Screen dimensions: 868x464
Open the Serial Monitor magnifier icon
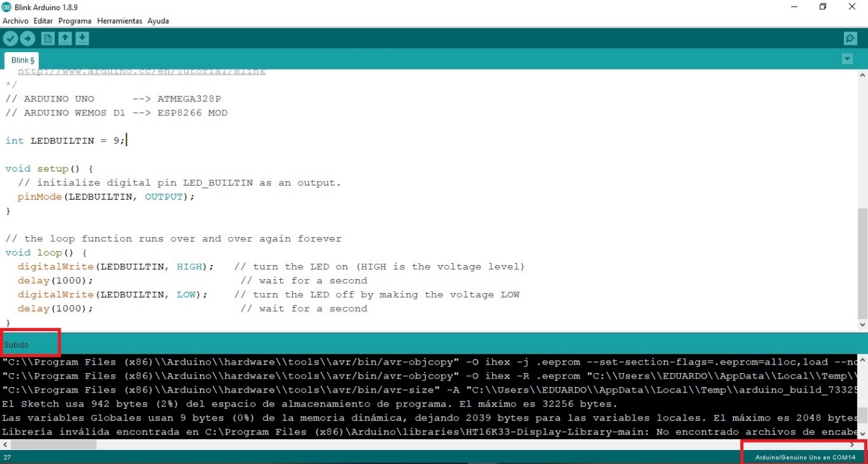click(850, 39)
